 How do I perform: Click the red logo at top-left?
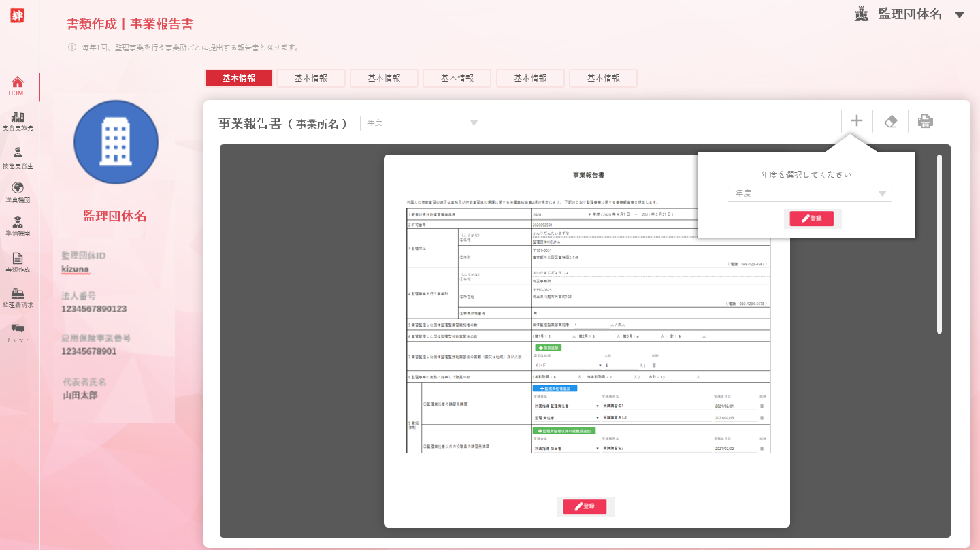[18, 15]
